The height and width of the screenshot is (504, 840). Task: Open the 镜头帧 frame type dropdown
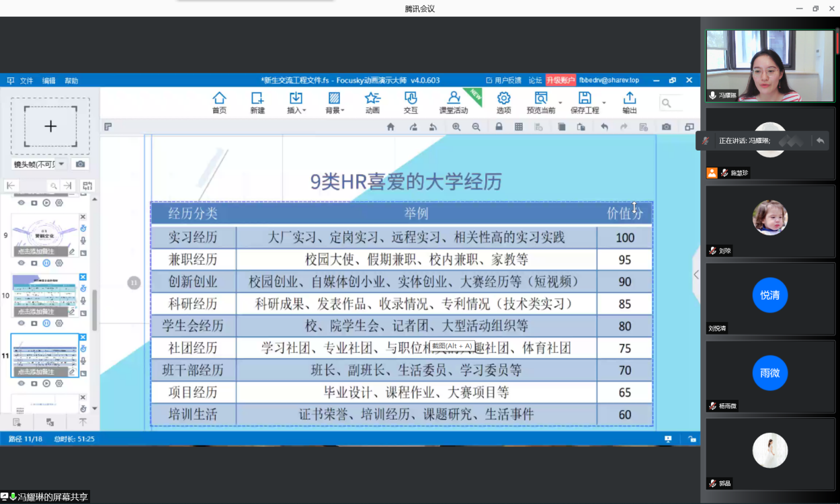pos(40,164)
